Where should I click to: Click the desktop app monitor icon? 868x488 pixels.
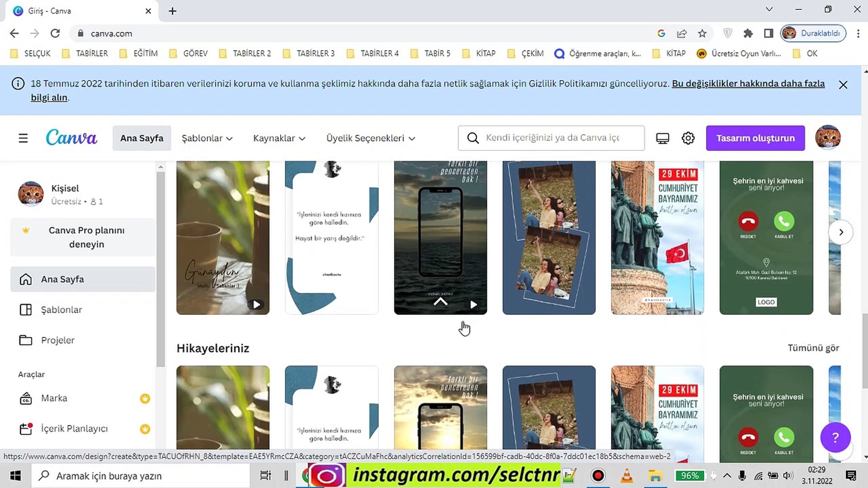[662, 138]
